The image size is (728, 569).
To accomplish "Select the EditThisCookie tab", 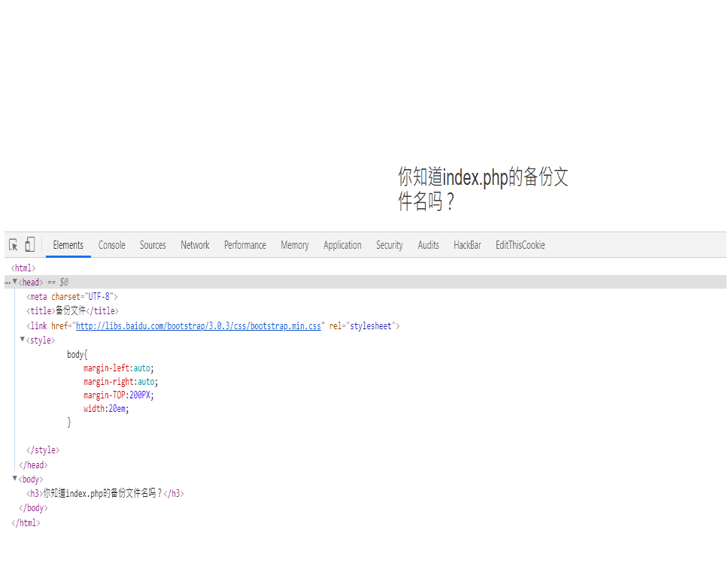I will click(x=520, y=245).
